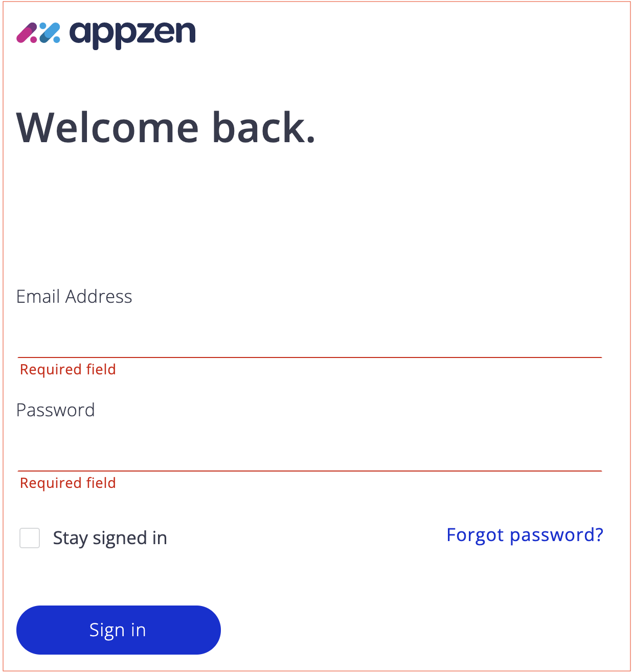The width and height of the screenshot is (633, 672).
Task: Click the Password label
Action: click(56, 410)
